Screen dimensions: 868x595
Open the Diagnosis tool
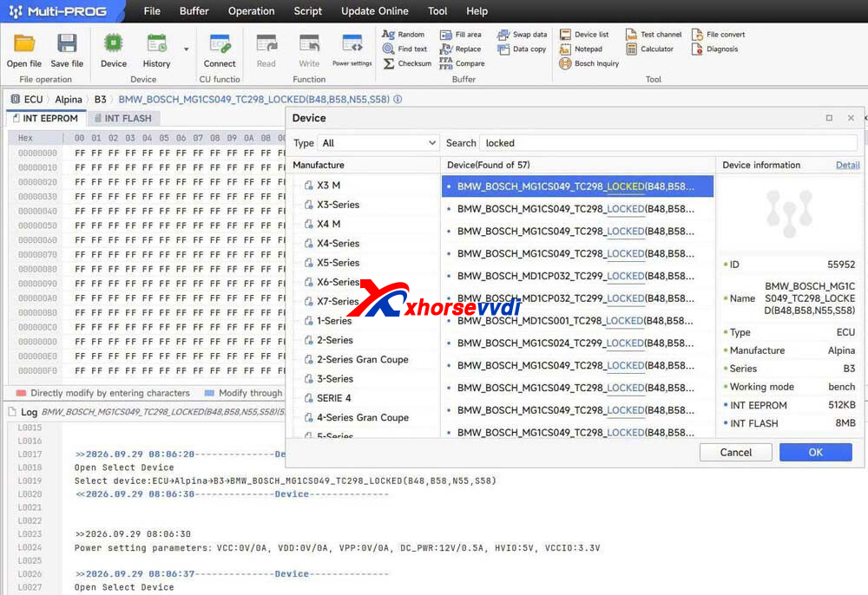(x=715, y=49)
